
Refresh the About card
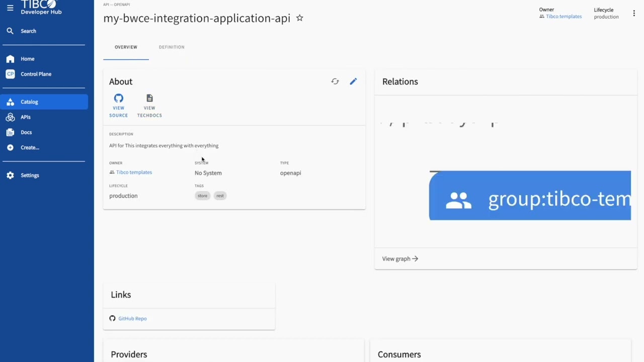335,81
